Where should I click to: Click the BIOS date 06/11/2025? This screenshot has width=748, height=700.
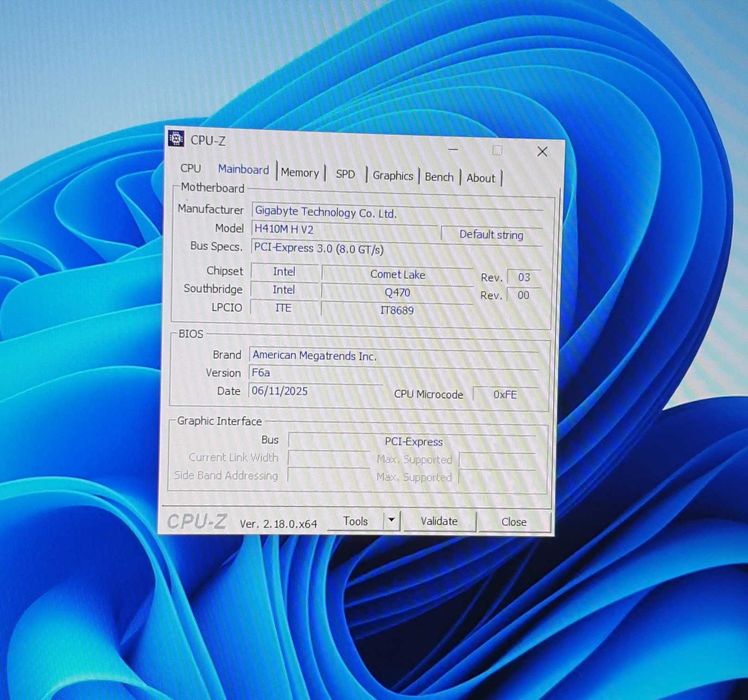click(315, 391)
